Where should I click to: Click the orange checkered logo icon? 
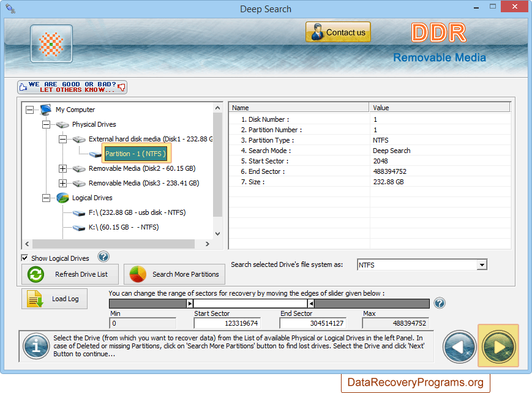click(51, 44)
